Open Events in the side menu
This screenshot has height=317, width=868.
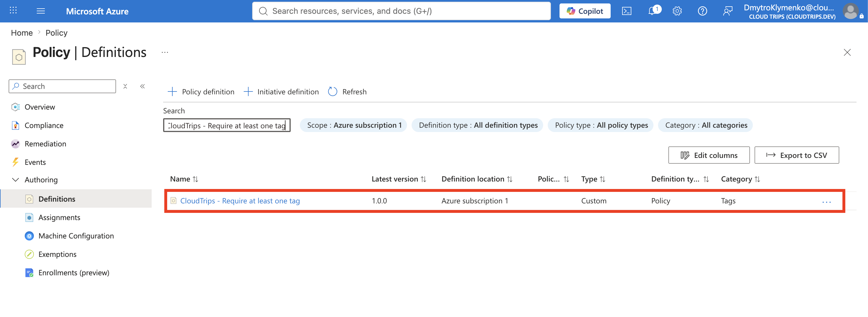(35, 162)
